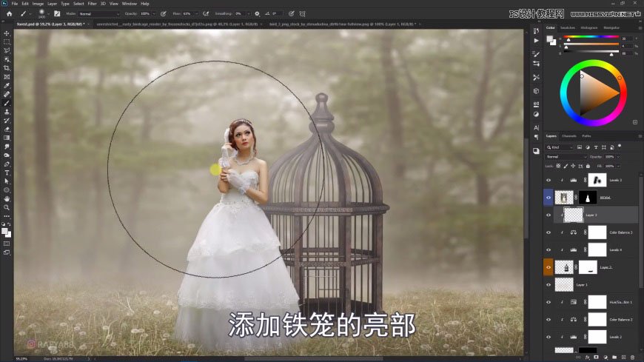The height and width of the screenshot is (362, 644).
Task: Open the layer Opacity dropdown arrow
Action: (618, 156)
